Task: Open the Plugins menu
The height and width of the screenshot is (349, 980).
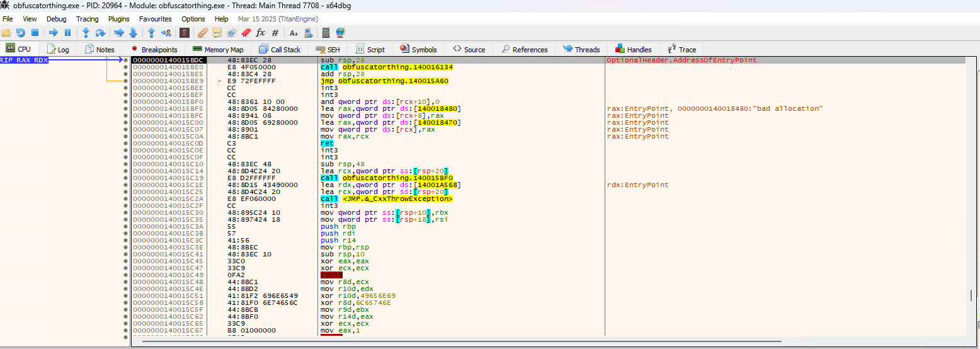Action: pos(119,19)
